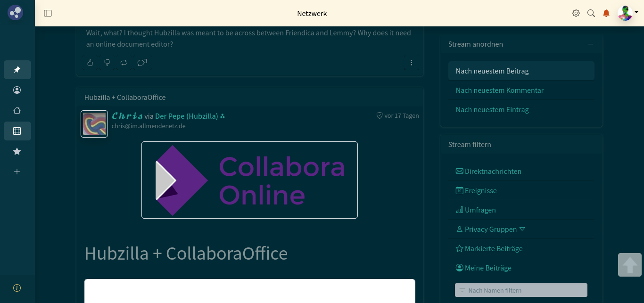Open Der Pepe (Hubzilla) channel link
The image size is (644, 303).
click(186, 116)
